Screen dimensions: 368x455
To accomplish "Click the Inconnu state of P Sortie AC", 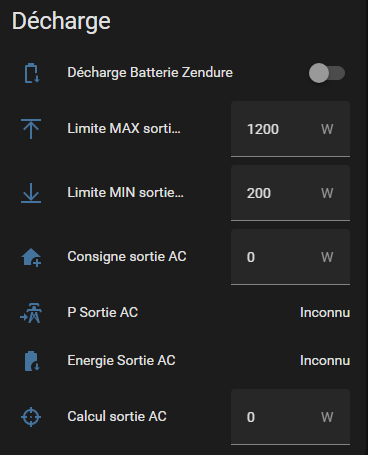I will tap(325, 313).
